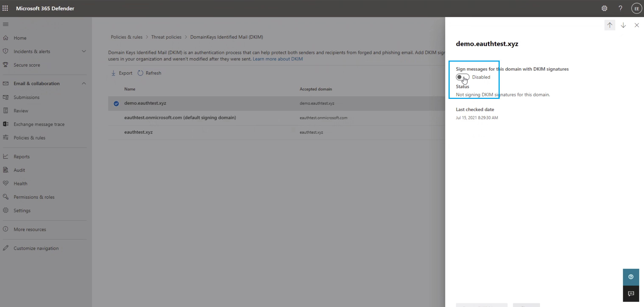Open the feedback chat widget button
The image size is (644, 307).
(631, 293)
